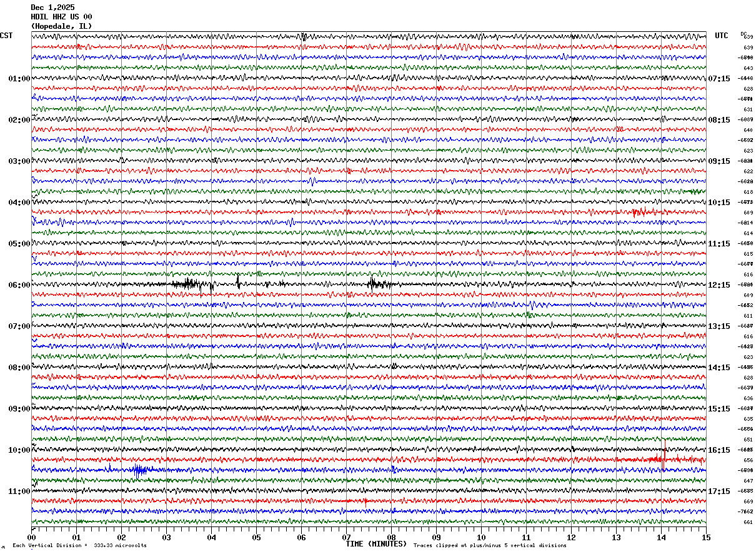Viewport: 756px width, 554px height.
Task: Select the 06:00 CST time label
Action: point(19,285)
